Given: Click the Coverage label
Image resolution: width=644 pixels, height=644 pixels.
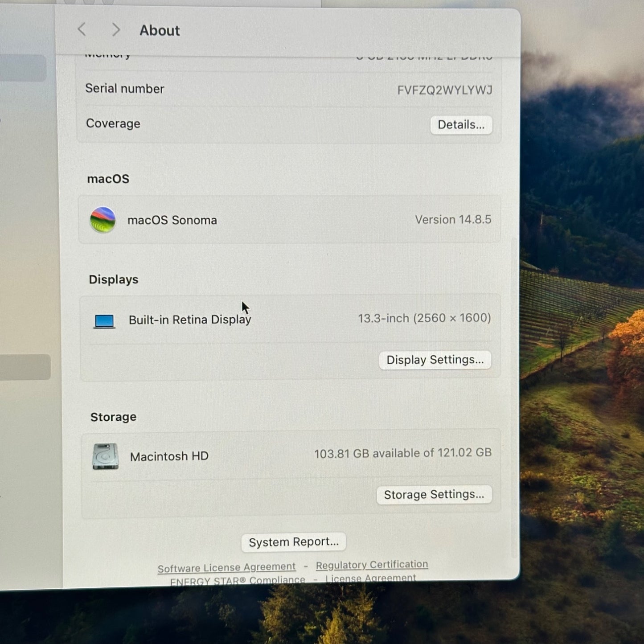Looking at the screenshot, I should point(113,123).
